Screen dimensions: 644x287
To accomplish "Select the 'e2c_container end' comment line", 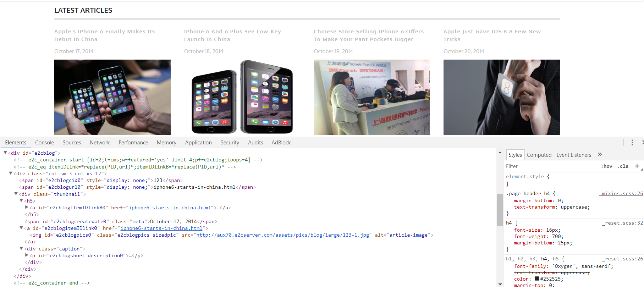I will point(52,283).
